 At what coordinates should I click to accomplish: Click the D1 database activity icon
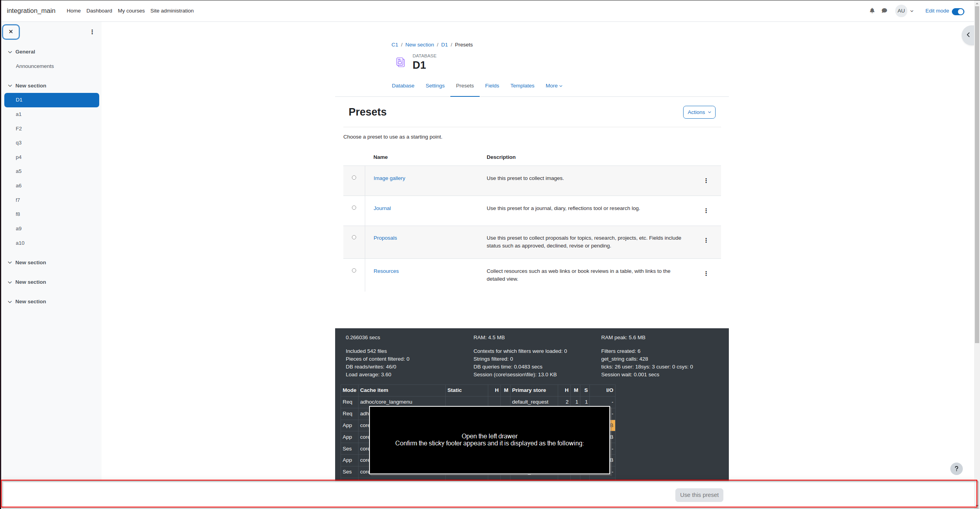coord(400,62)
